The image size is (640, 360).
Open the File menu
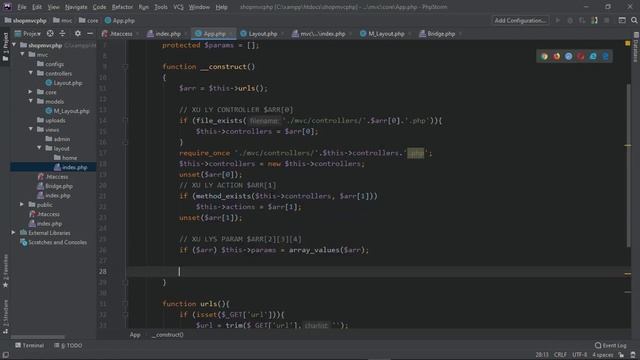click(x=22, y=7)
